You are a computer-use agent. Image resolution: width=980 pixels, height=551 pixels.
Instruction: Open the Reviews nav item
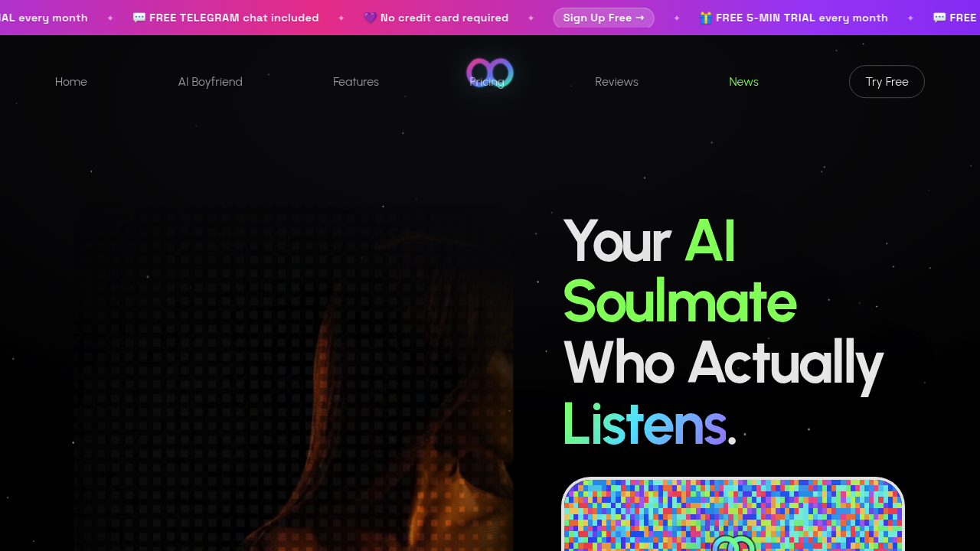(x=616, y=82)
